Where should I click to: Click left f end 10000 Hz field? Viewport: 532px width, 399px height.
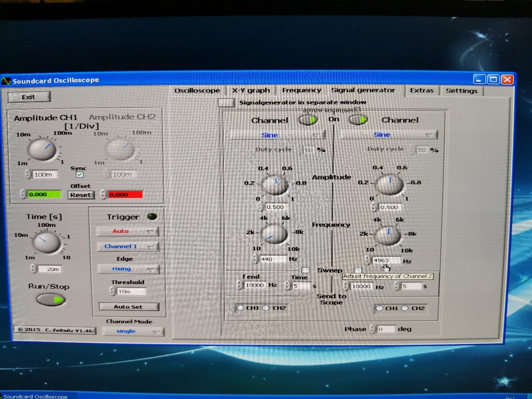click(255, 285)
